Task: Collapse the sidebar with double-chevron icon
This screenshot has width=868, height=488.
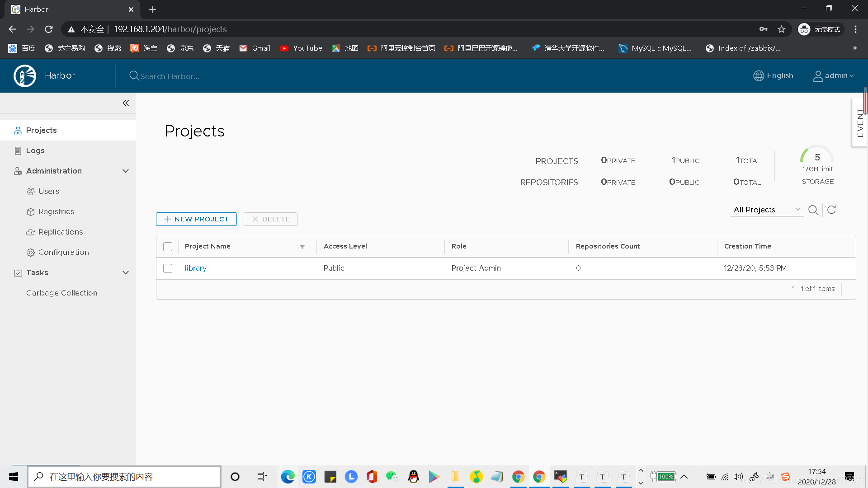Action: (x=126, y=103)
